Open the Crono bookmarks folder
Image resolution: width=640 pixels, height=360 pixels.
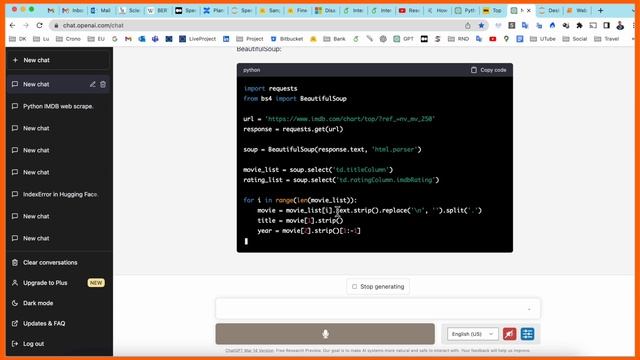68,39
